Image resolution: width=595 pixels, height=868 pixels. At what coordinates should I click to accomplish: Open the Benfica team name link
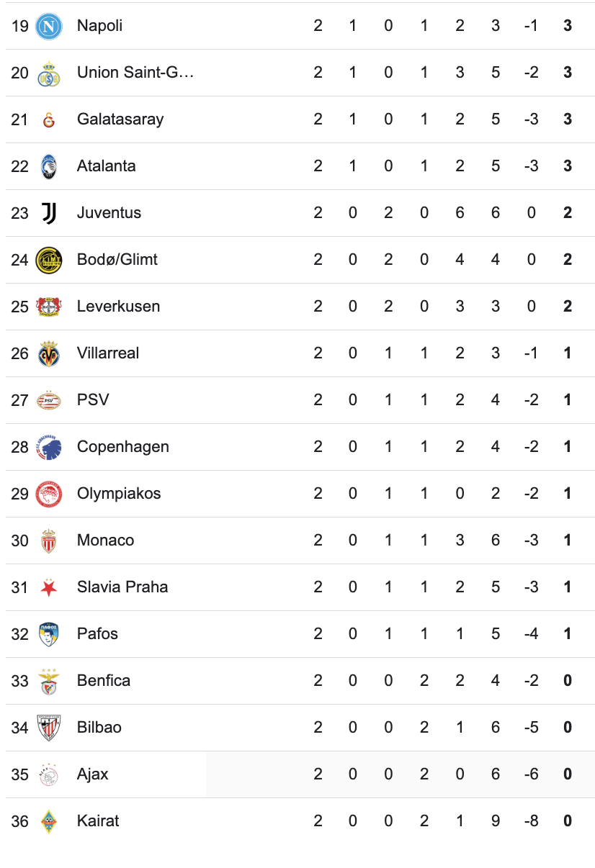(104, 681)
